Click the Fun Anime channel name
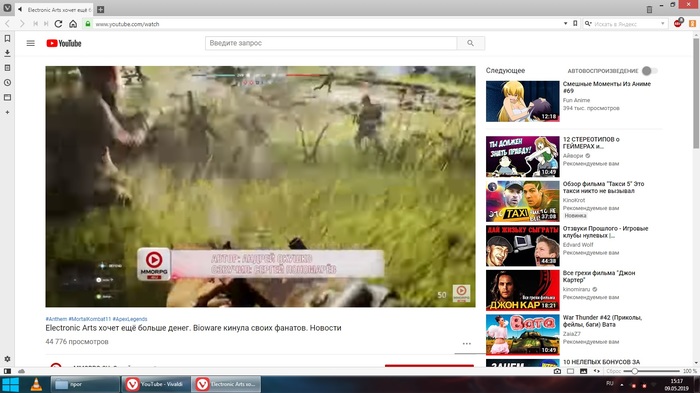Screen dimensions: 700x393 [576, 100]
